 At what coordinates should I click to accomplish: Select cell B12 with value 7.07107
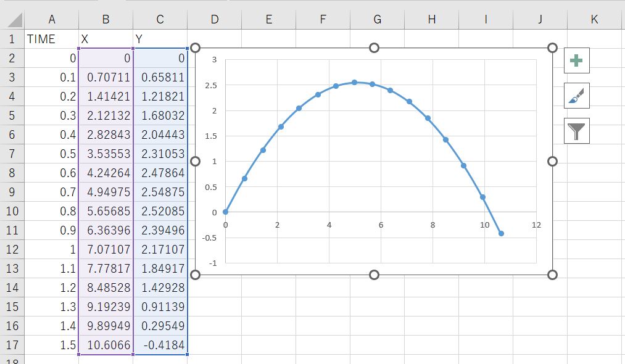[106, 250]
